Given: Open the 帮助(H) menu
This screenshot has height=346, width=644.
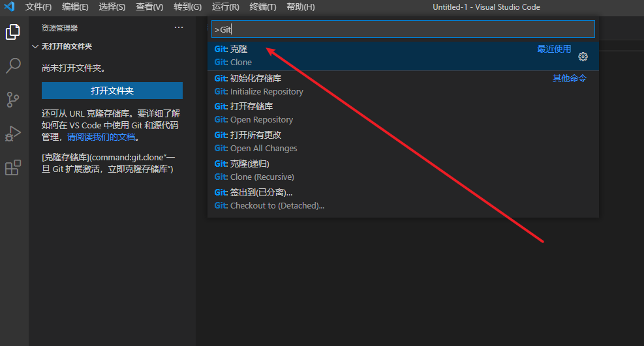Looking at the screenshot, I should click(x=301, y=7).
